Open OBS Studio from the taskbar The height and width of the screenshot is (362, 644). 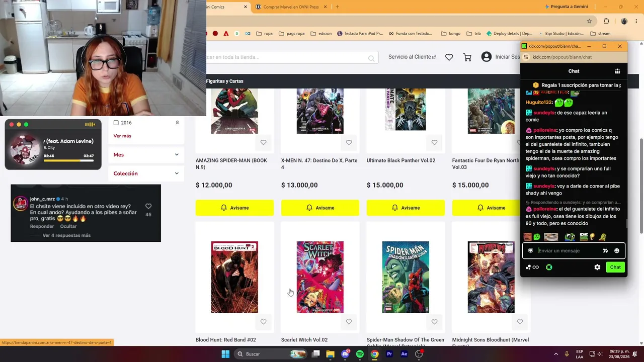(x=419, y=354)
